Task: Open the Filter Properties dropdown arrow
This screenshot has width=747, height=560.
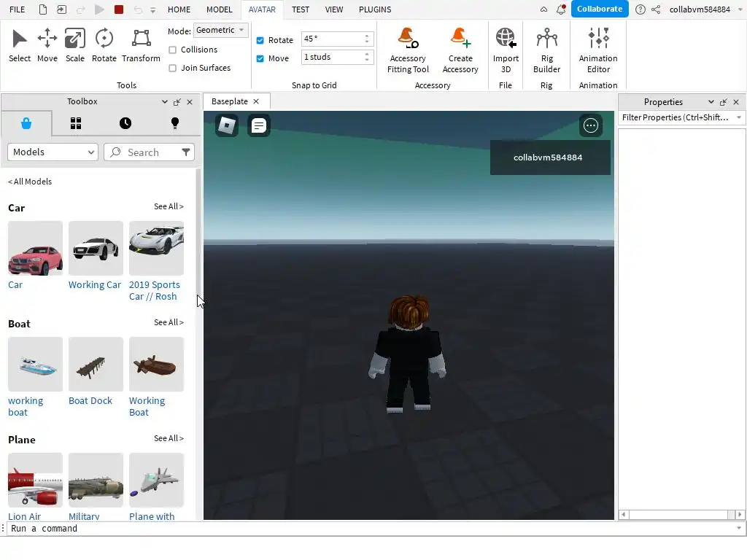Action: click(738, 117)
